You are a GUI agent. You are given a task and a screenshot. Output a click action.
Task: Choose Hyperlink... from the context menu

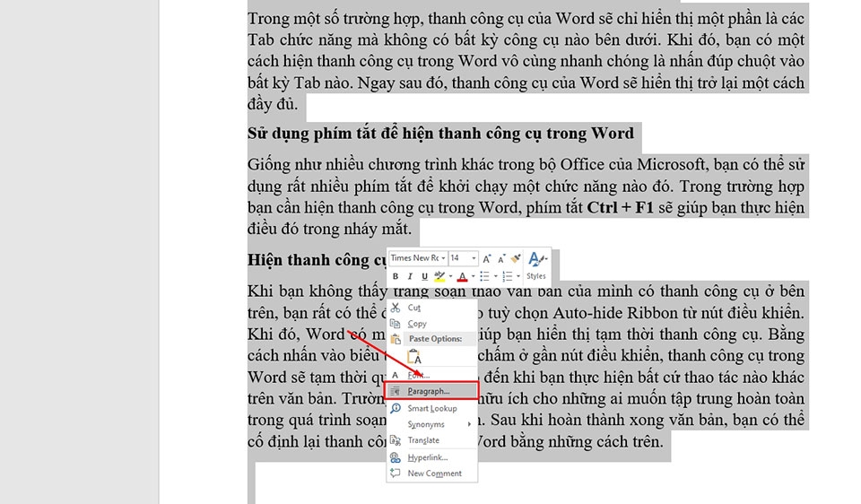[x=431, y=457]
